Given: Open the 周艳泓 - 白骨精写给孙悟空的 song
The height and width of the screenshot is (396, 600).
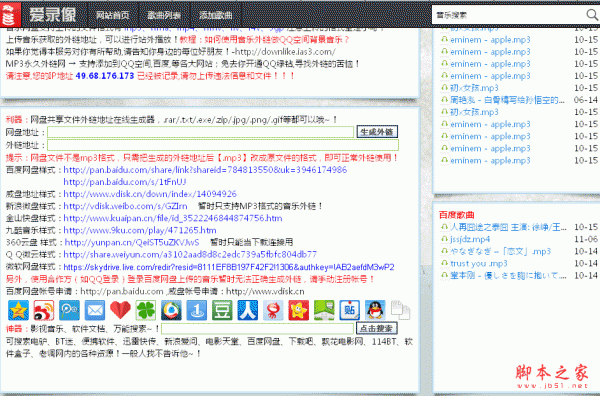Looking at the screenshot, I should click(507, 100).
